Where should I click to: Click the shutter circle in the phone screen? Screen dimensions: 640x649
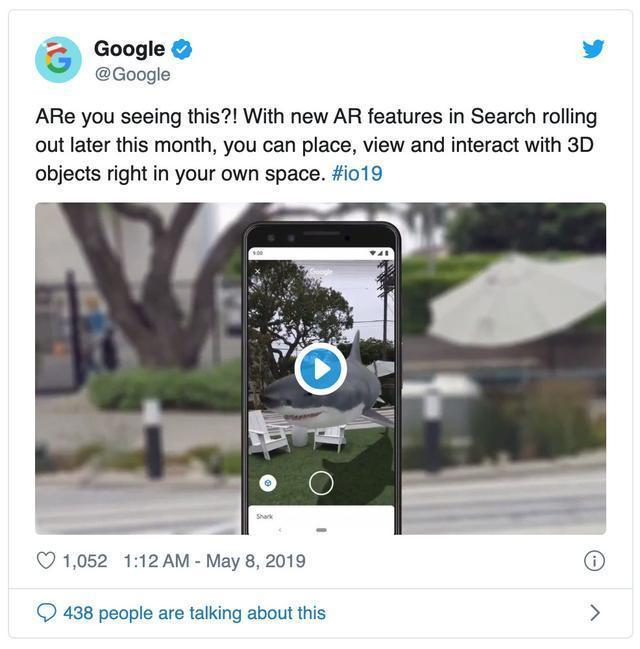[321, 483]
